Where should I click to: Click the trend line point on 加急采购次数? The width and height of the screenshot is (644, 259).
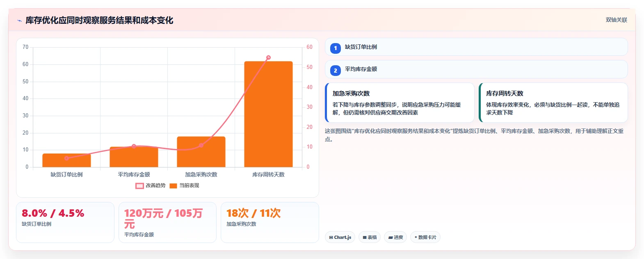[201, 145]
